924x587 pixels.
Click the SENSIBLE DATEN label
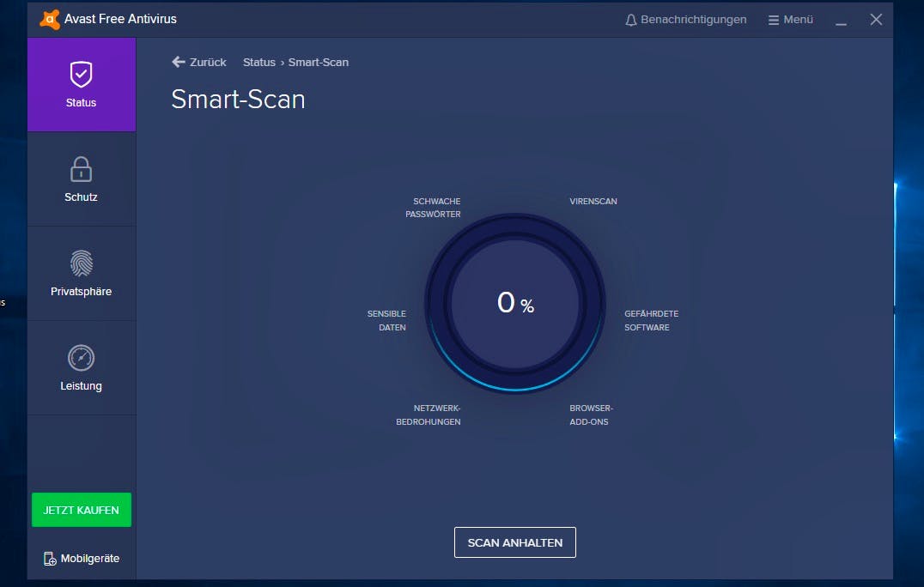coord(386,320)
